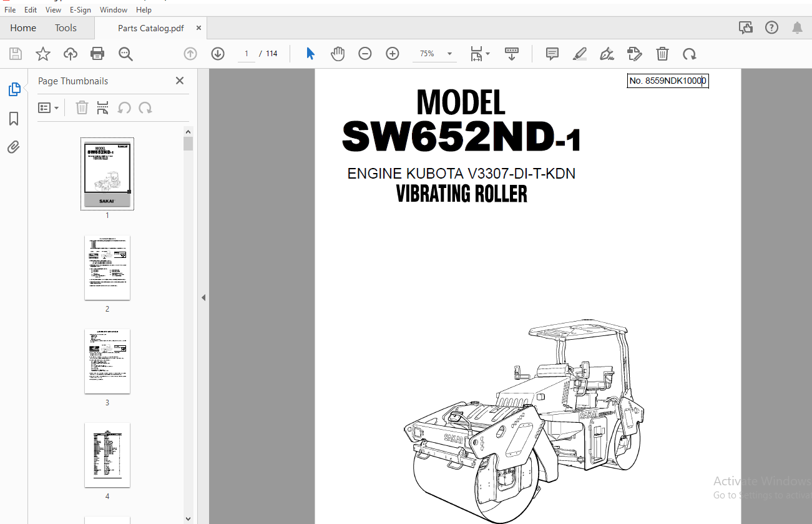Open the Attachments paperclip panel
The height and width of the screenshot is (524, 812).
pyautogui.click(x=14, y=147)
